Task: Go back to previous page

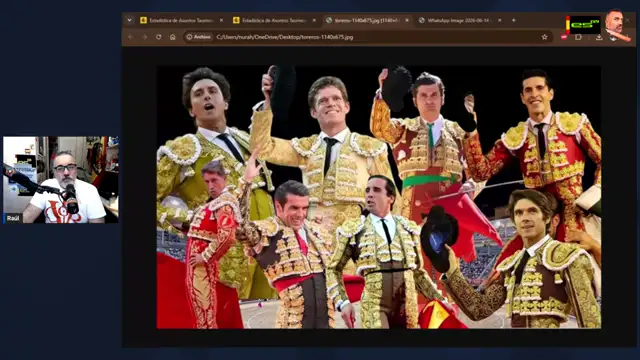Action: 131,37
